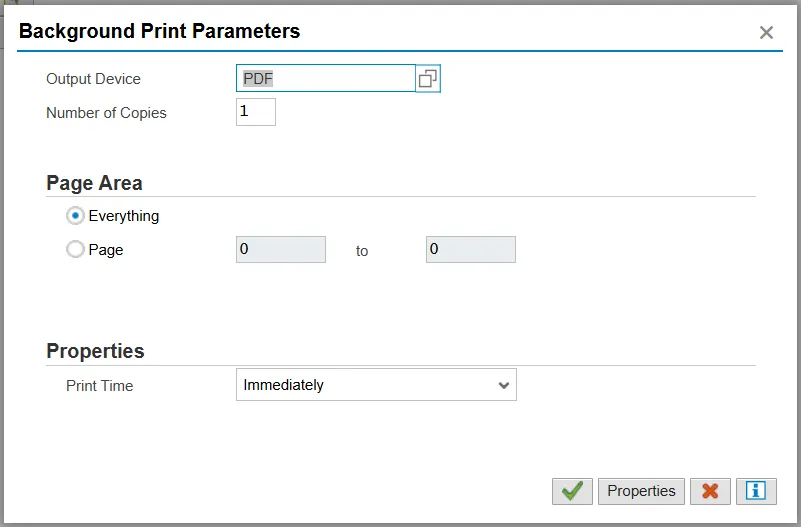Expand the Print Time dropdown
The image size is (801, 527).
[x=503, y=385]
